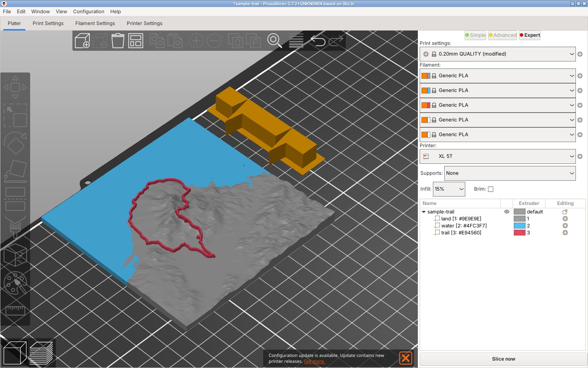Switch to Simple mode
The height and width of the screenshot is (368, 588).
pos(475,35)
